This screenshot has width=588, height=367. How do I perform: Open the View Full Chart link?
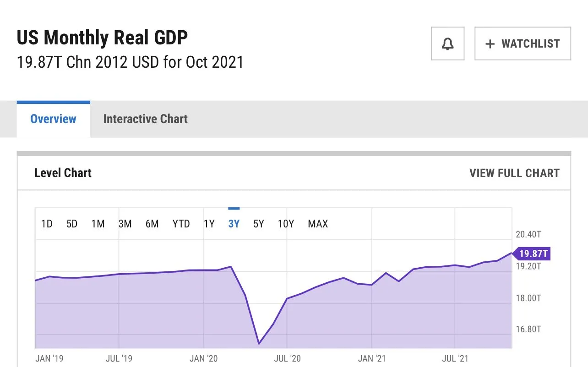point(514,173)
